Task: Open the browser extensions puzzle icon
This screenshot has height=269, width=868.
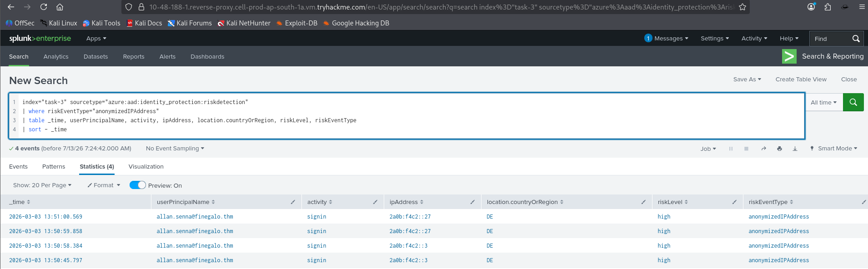Action: (828, 7)
